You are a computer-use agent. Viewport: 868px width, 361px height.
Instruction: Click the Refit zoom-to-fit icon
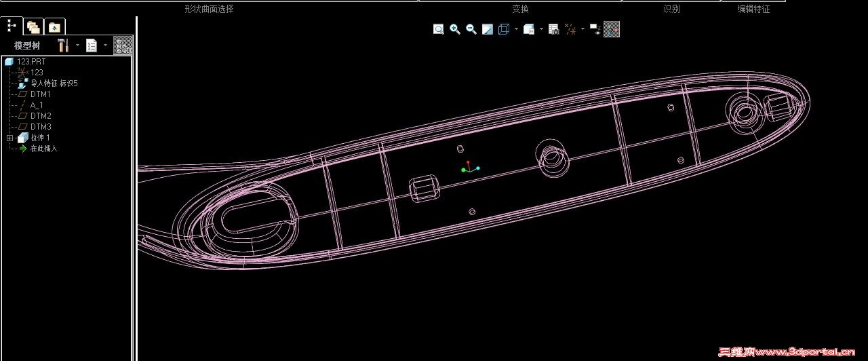coord(439,29)
